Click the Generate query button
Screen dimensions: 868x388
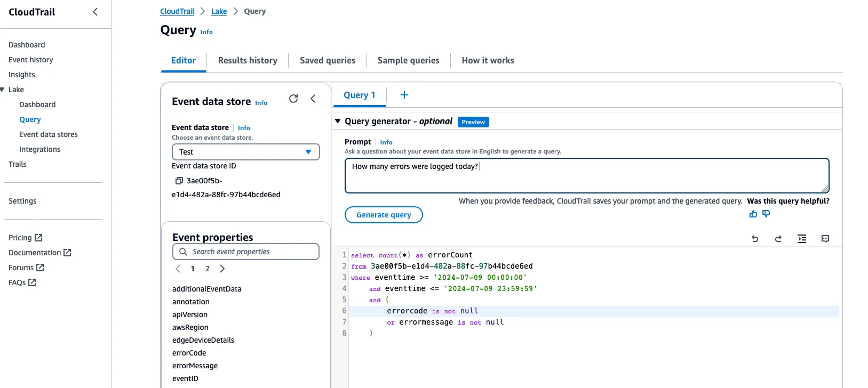384,215
